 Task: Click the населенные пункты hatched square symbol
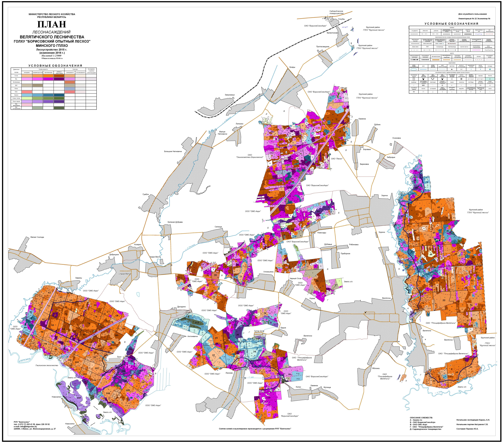[414, 79]
